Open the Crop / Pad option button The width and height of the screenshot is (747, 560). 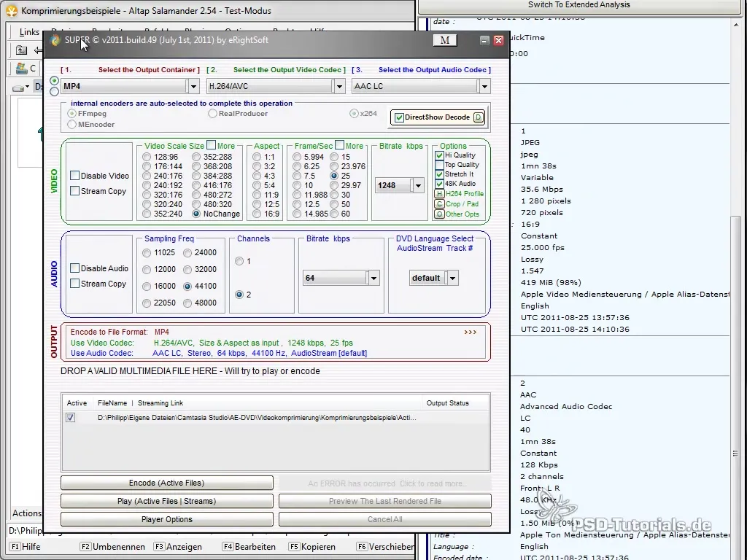pos(439,204)
